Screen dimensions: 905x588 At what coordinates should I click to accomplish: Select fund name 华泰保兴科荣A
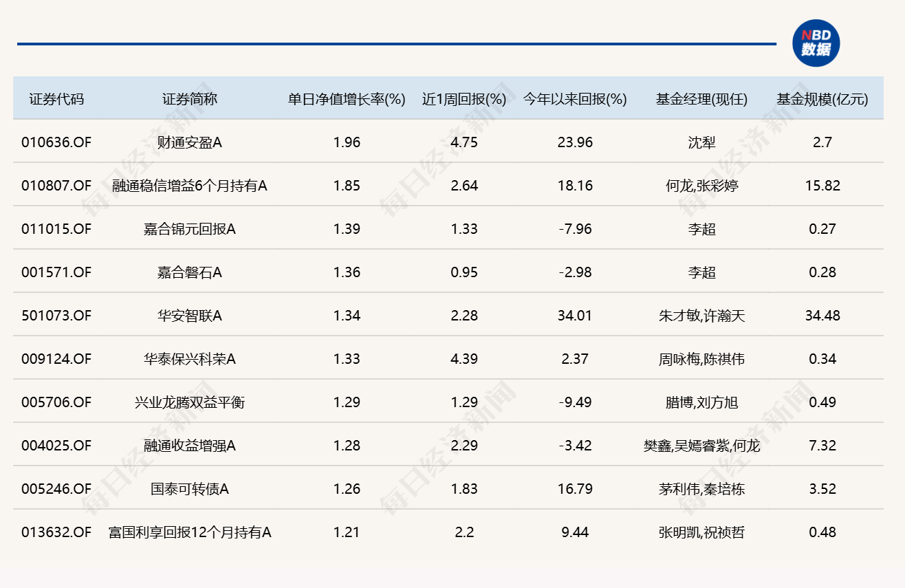(190, 359)
